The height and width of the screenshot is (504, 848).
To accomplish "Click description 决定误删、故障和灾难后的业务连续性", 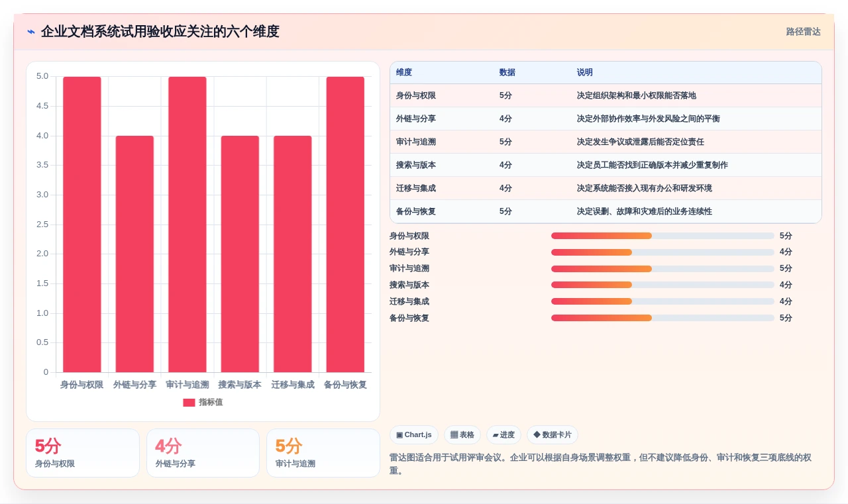I will point(644,211).
